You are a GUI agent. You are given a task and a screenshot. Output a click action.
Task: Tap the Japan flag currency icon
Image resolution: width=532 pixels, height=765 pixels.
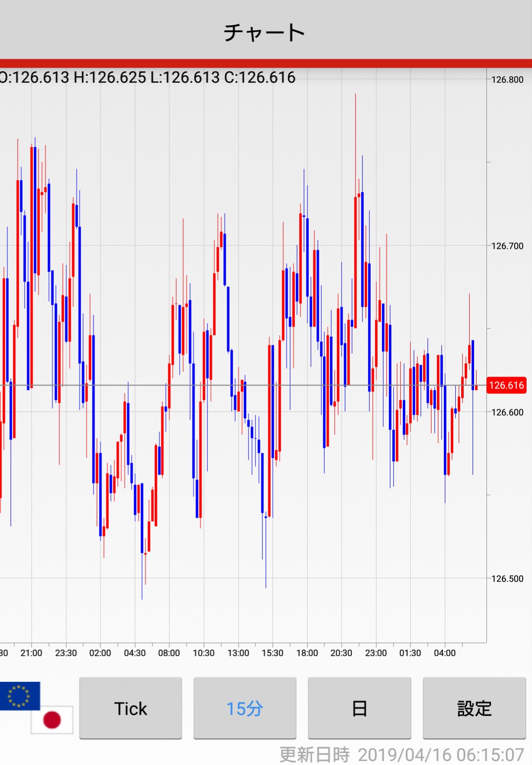pos(52,719)
